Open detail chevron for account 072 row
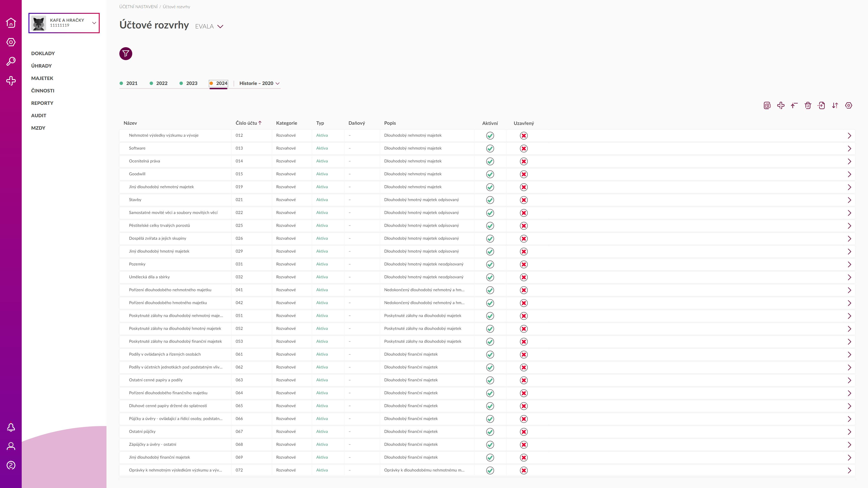Viewport: 868px width, 488px height. pyautogui.click(x=849, y=470)
